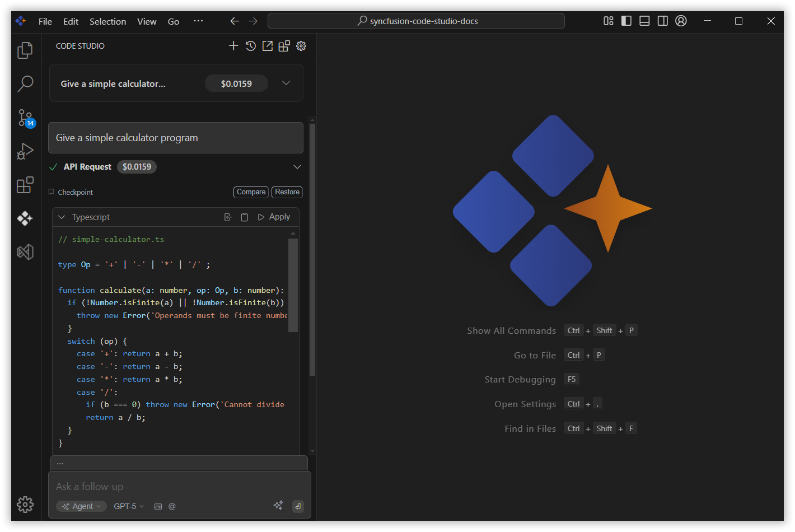The height and width of the screenshot is (532, 795).
Task: Open Code Studio panel settings gear
Action: point(301,46)
